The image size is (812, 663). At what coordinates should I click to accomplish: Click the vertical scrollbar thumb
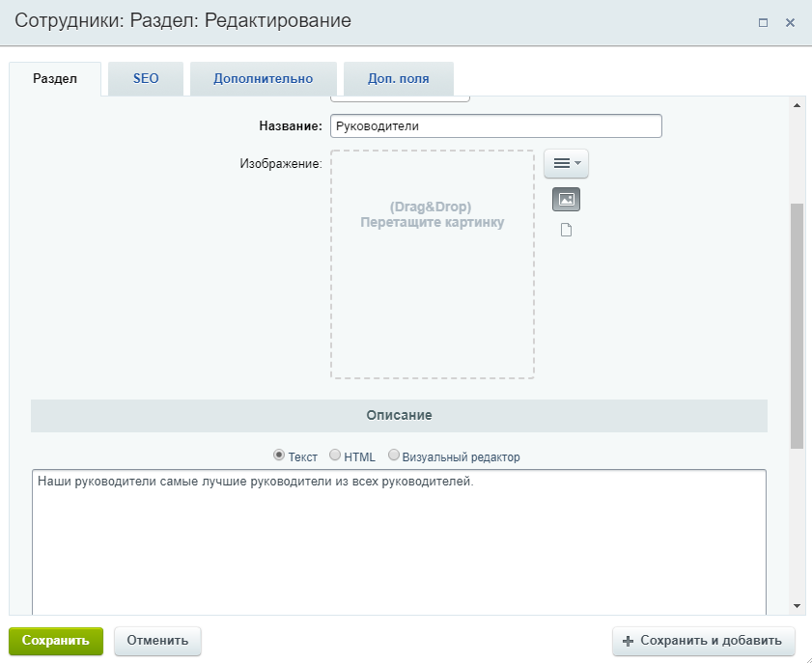pyautogui.click(x=797, y=326)
